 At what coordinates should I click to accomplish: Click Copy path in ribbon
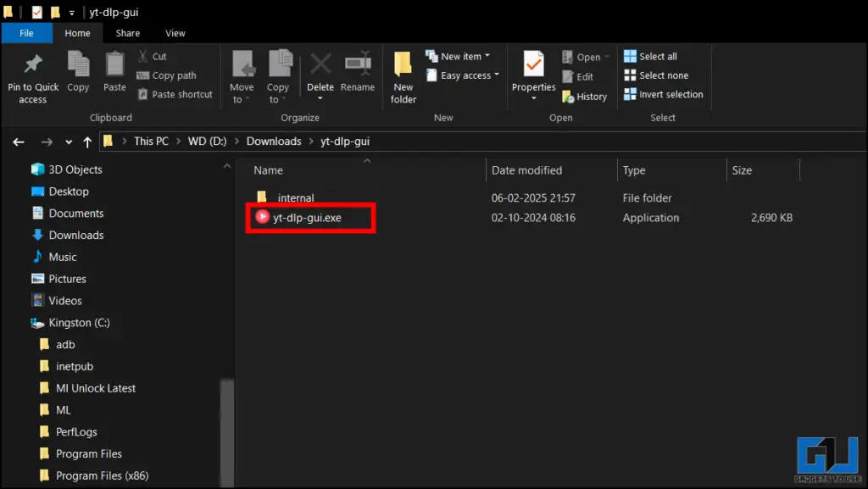(x=167, y=75)
